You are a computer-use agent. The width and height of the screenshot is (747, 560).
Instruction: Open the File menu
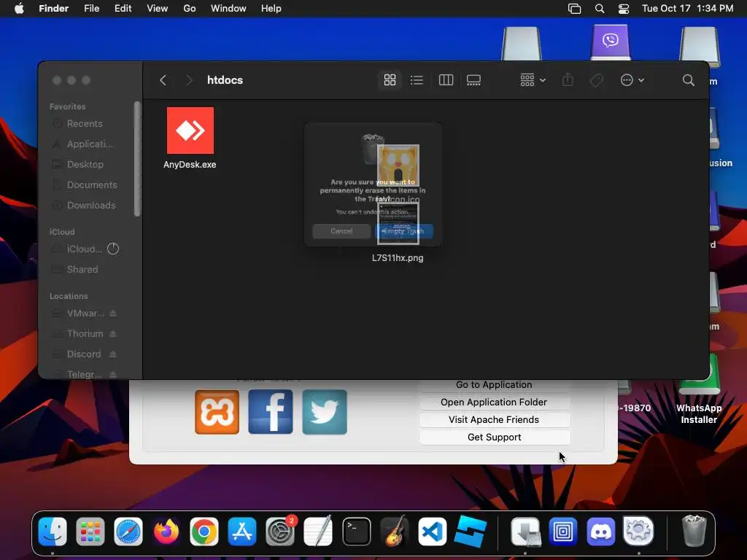(91, 9)
